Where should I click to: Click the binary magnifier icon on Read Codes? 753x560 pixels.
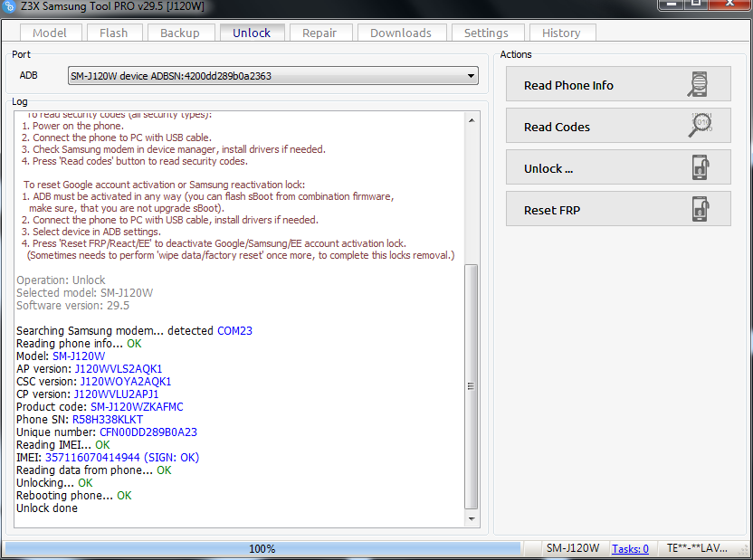pyautogui.click(x=701, y=125)
